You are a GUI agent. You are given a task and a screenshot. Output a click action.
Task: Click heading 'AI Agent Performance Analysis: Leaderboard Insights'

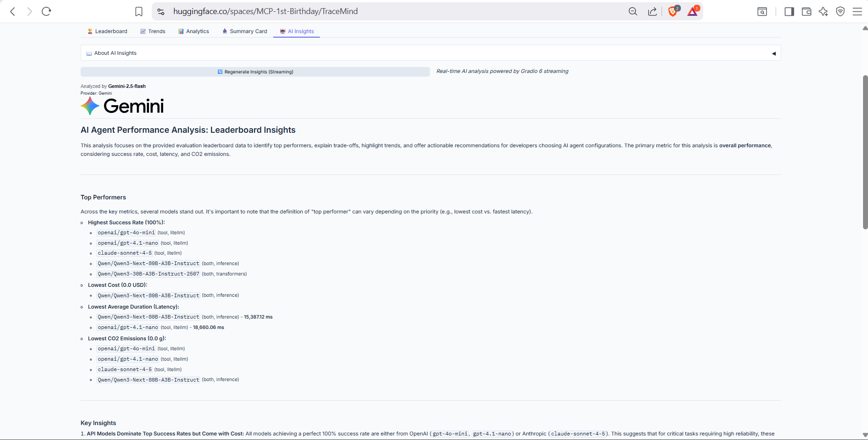tap(188, 130)
